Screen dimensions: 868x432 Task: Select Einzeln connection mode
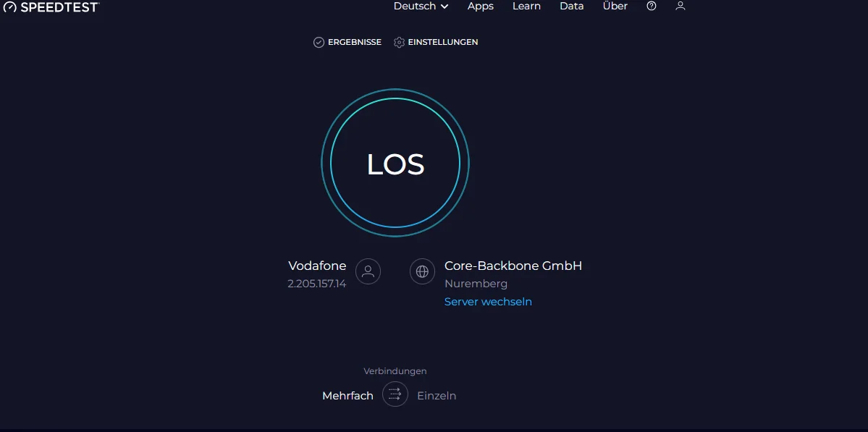pos(437,396)
